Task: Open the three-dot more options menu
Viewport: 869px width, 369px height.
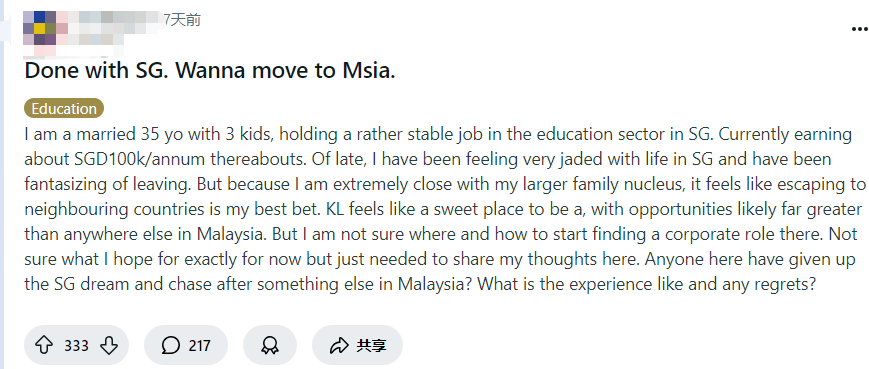Action: (x=860, y=29)
